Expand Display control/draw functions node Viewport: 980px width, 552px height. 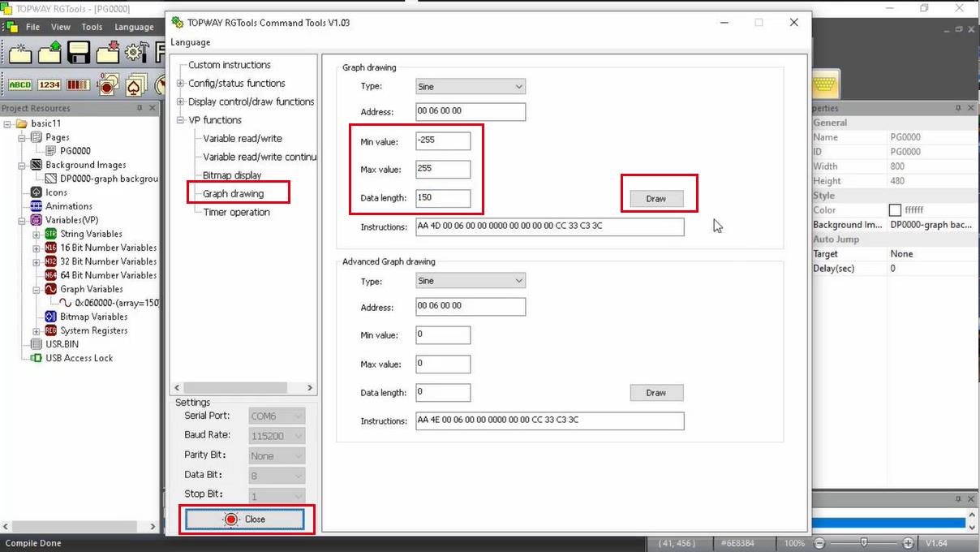click(x=181, y=101)
